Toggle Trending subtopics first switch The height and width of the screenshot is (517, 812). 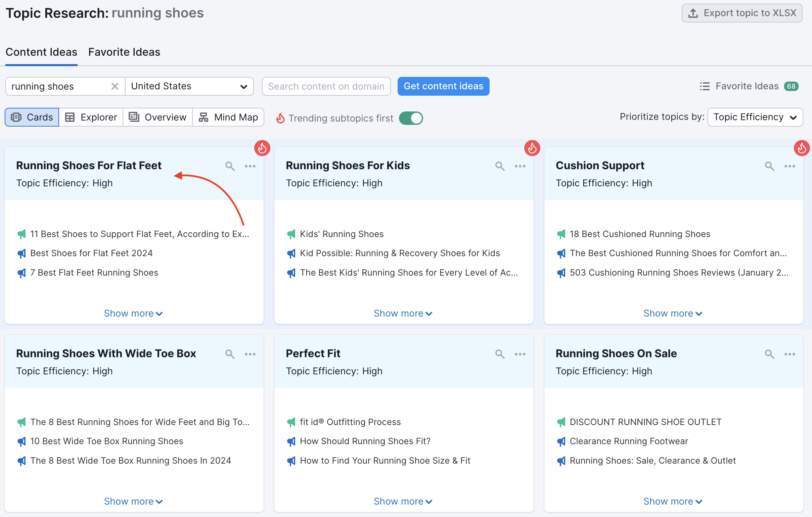click(410, 118)
